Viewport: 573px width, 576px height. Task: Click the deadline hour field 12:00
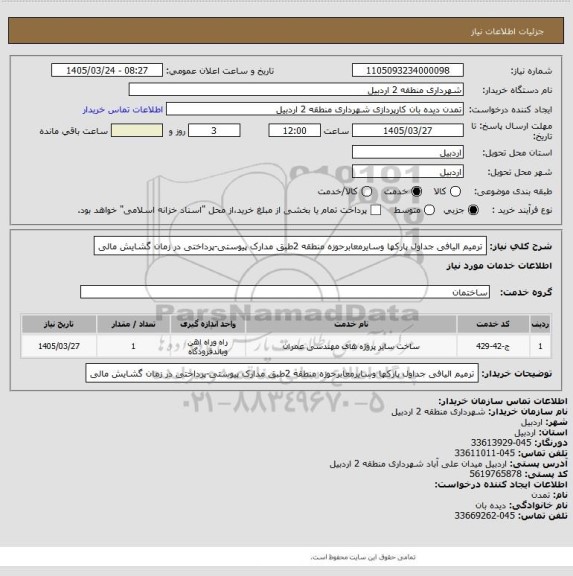tap(295, 130)
